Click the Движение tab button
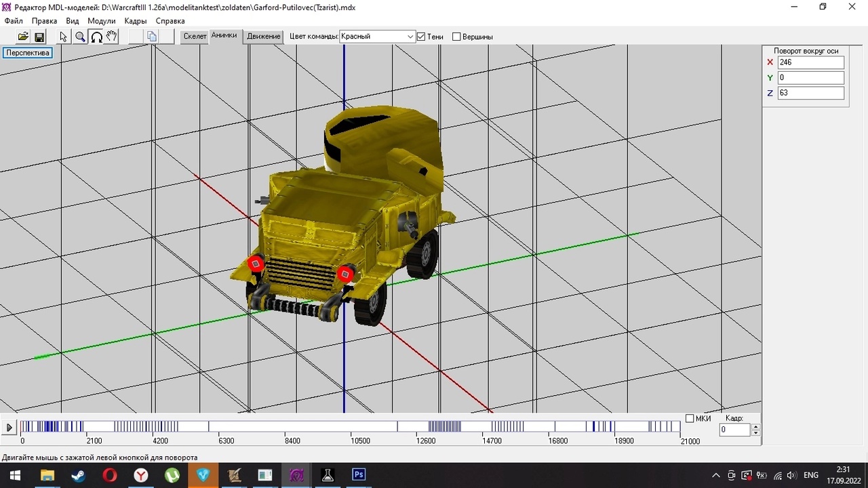 click(264, 37)
